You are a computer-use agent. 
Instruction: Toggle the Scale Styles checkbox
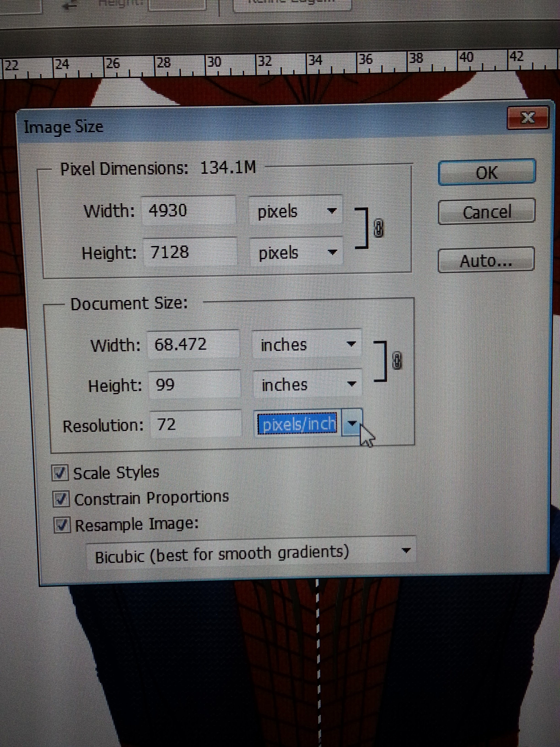tap(60, 472)
